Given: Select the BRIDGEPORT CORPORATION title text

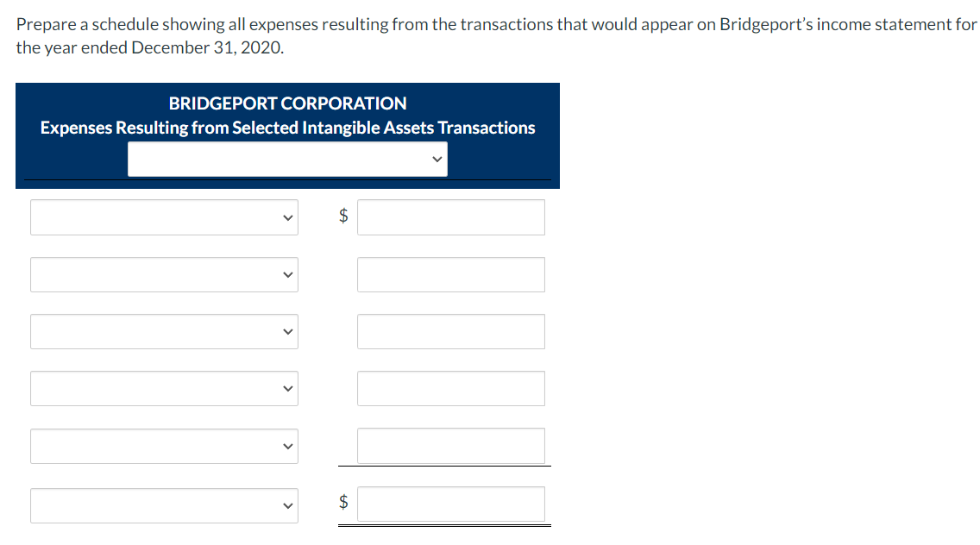Looking at the screenshot, I should [x=287, y=103].
